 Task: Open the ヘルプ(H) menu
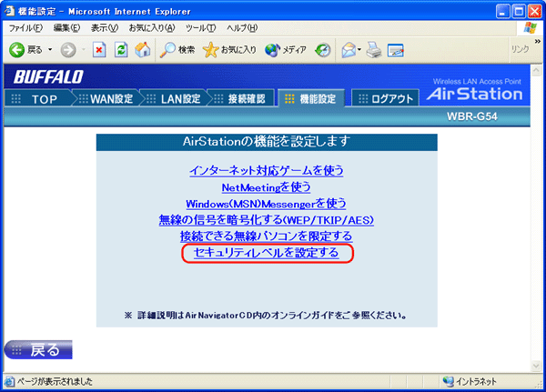click(x=242, y=28)
